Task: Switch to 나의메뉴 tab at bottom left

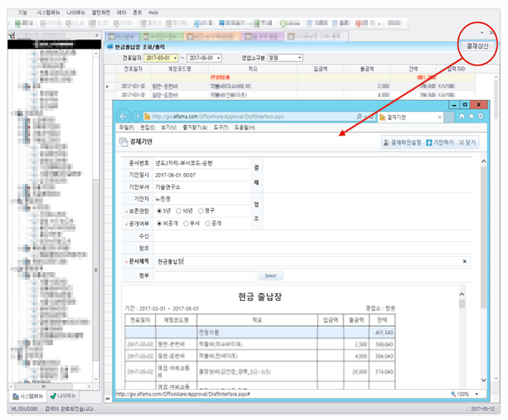Action: (63, 396)
